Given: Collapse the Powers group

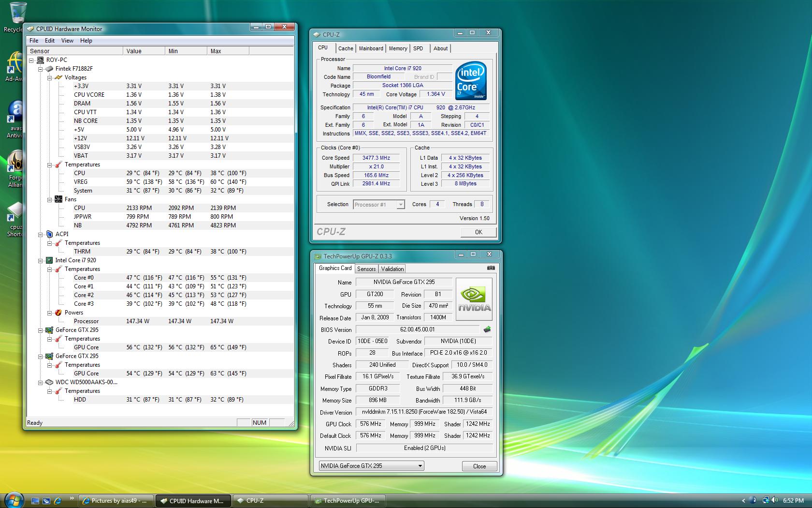Looking at the screenshot, I should pyautogui.click(x=49, y=313).
